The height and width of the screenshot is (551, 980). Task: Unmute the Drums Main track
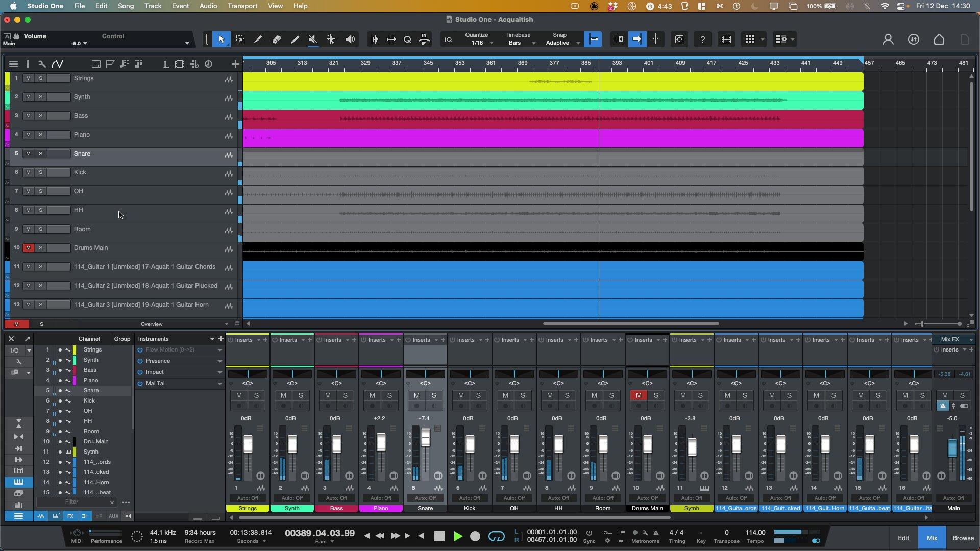[28, 248]
